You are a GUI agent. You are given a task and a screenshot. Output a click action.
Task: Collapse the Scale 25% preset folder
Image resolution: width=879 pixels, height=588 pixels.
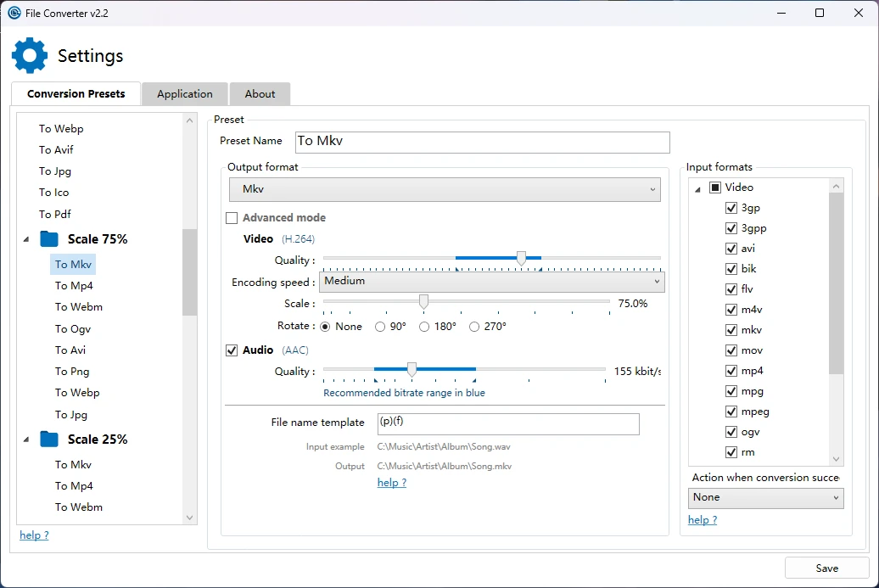pos(26,440)
